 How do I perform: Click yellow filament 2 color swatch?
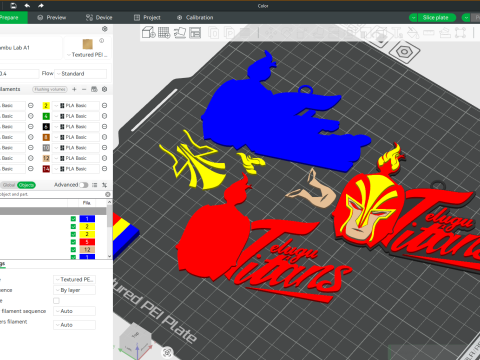tap(46, 106)
